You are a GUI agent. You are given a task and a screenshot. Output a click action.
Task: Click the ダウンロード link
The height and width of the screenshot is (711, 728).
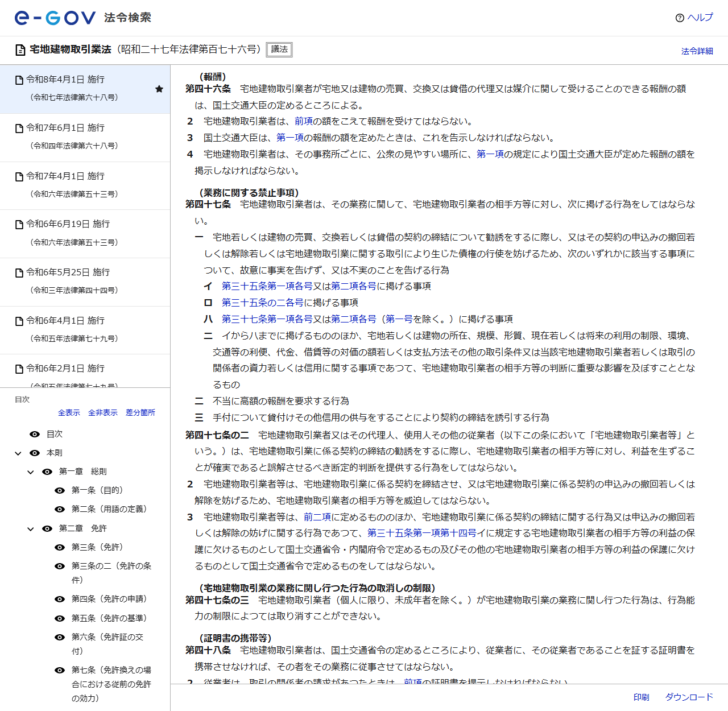coord(689,697)
